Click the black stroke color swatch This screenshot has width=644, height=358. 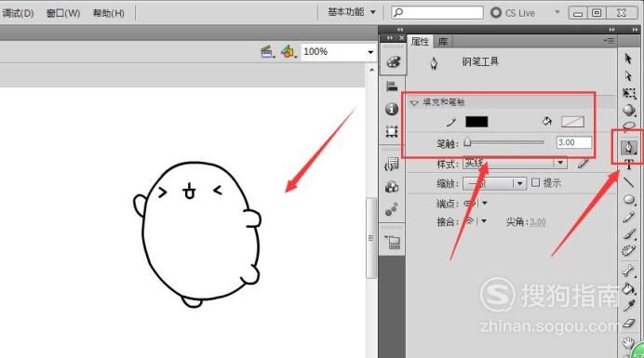(476, 122)
